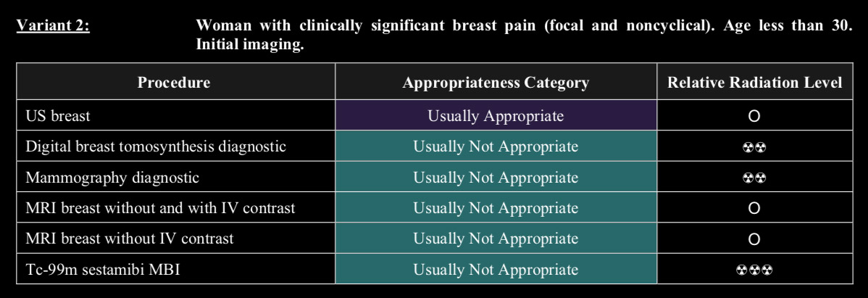Click the US breast procedure cell

tap(175, 115)
